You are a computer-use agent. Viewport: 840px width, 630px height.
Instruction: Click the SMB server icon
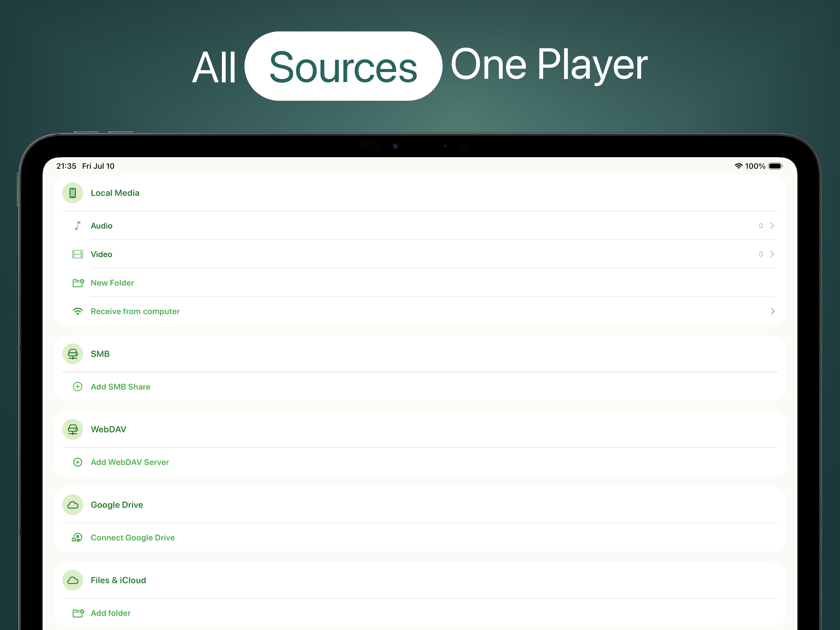73,354
